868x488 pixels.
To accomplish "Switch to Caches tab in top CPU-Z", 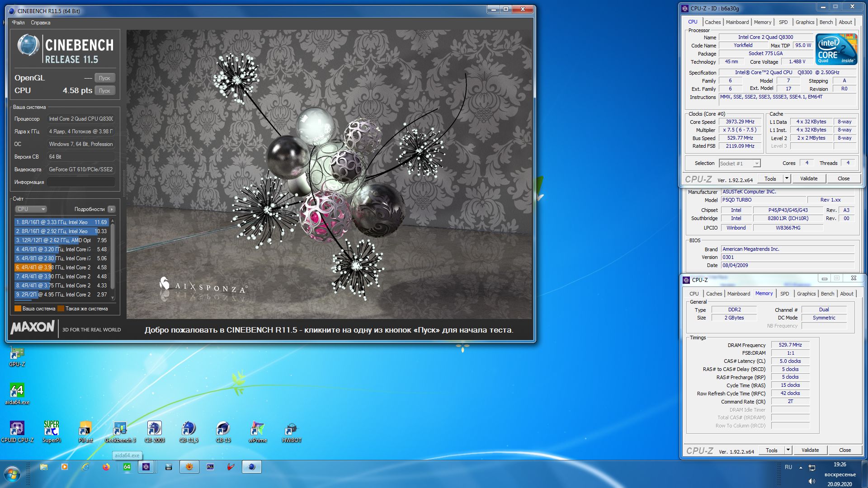I will tap(713, 22).
